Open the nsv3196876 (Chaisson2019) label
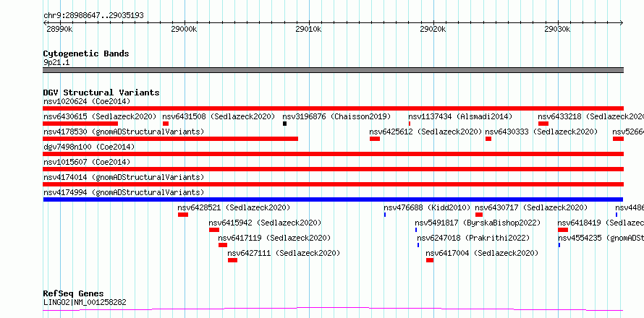The width and height of the screenshot is (644, 318). point(336,116)
